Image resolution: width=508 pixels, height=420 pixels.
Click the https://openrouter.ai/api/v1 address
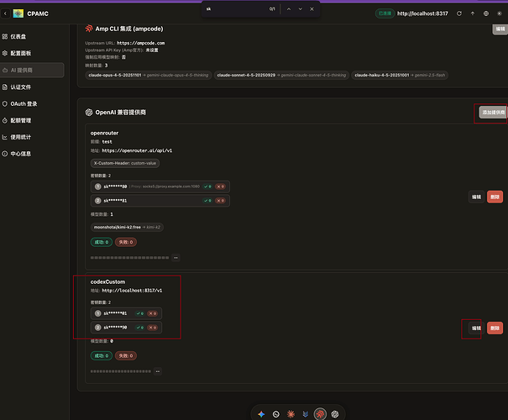tap(137, 150)
